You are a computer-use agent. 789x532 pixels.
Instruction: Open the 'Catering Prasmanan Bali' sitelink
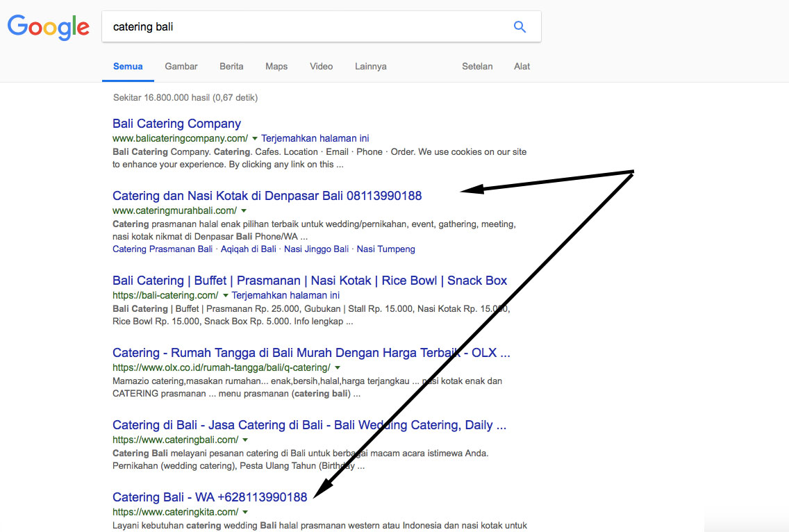[163, 249]
